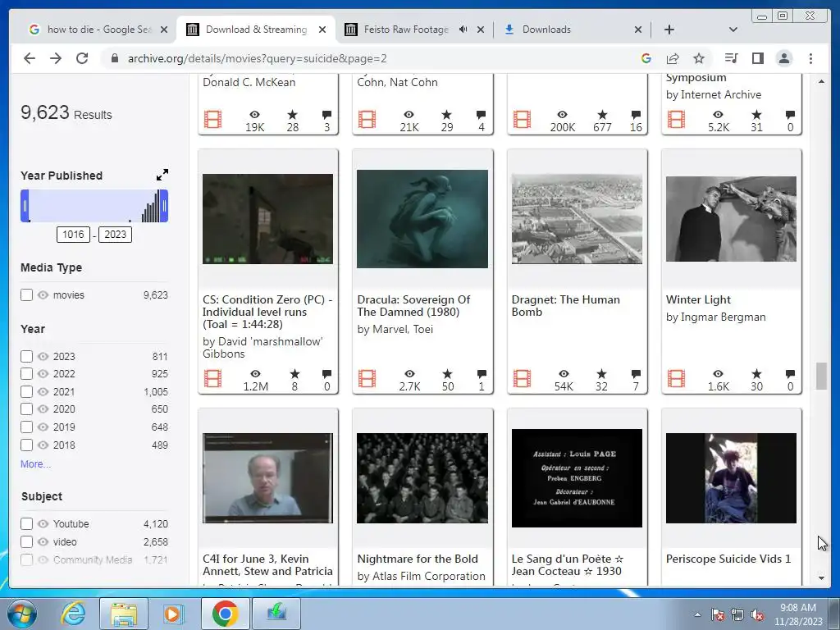Viewport: 840px width, 630px height.
Task: Check the video subject filter
Action: (26, 541)
